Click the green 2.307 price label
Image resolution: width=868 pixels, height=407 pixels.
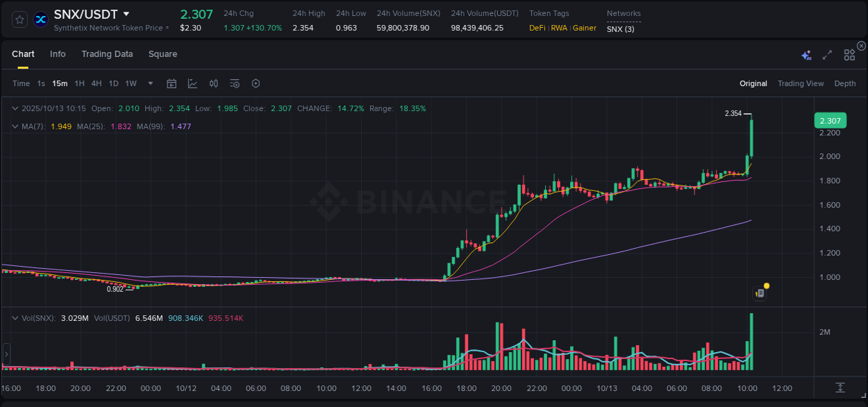click(830, 120)
